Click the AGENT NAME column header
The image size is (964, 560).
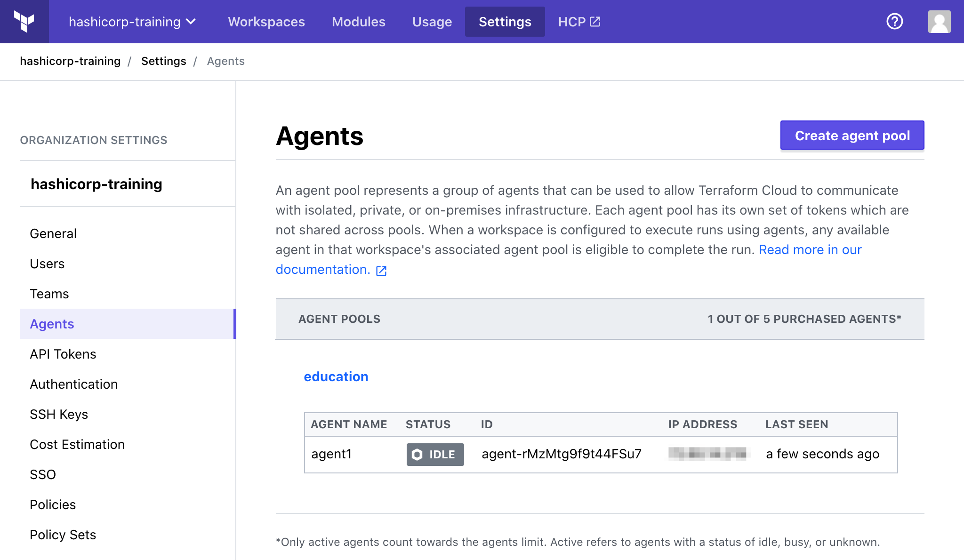click(349, 424)
